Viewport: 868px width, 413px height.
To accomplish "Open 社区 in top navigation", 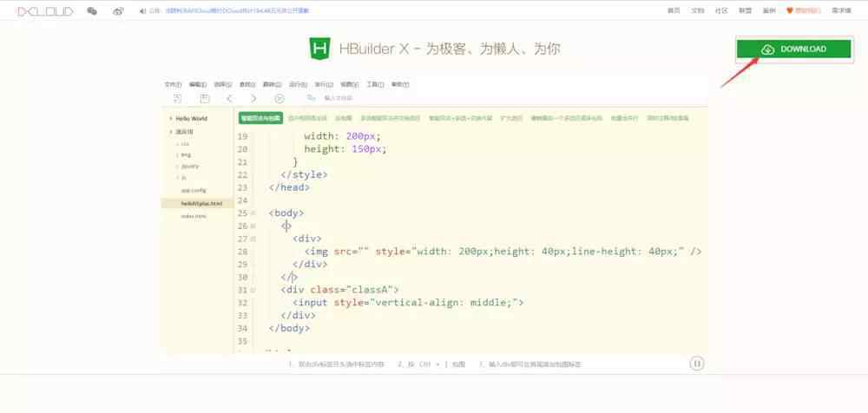I will pyautogui.click(x=721, y=10).
